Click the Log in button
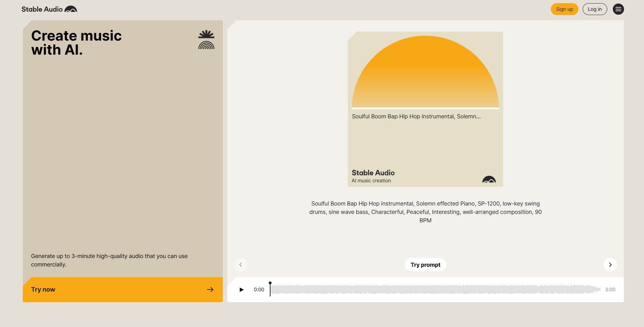The height and width of the screenshot is (327, 644). tap(595, 9)
